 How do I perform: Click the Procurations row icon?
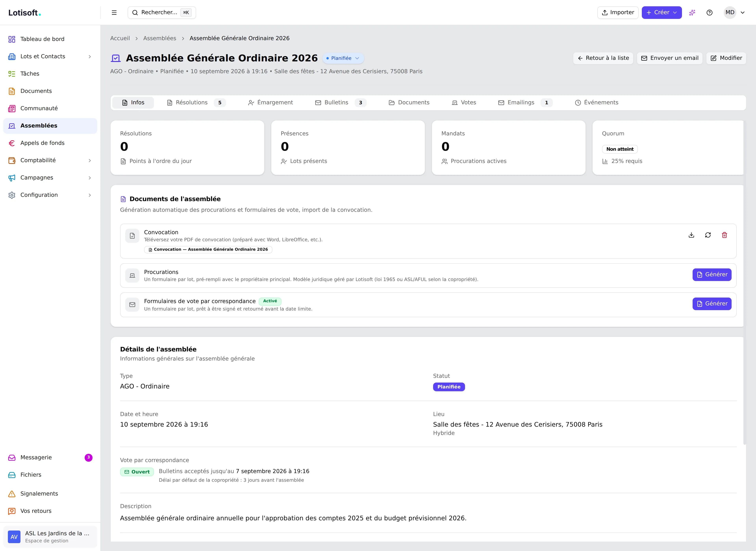click(x=132, y=275)
